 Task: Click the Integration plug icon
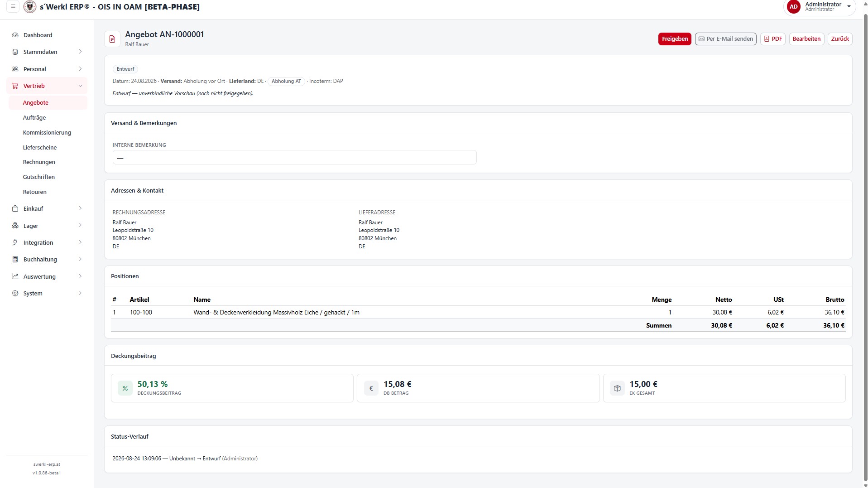click(15, 242)
